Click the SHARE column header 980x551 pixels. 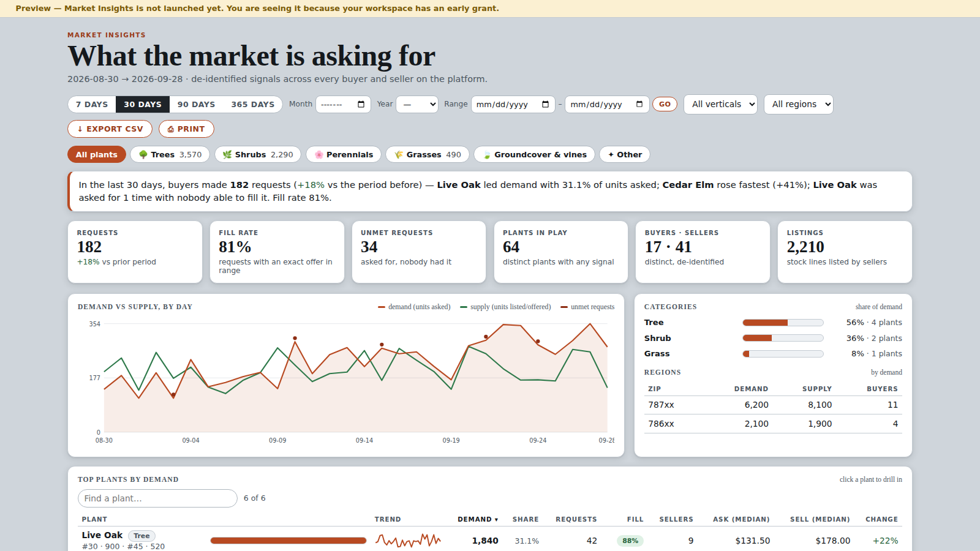(x=526, y=519)
